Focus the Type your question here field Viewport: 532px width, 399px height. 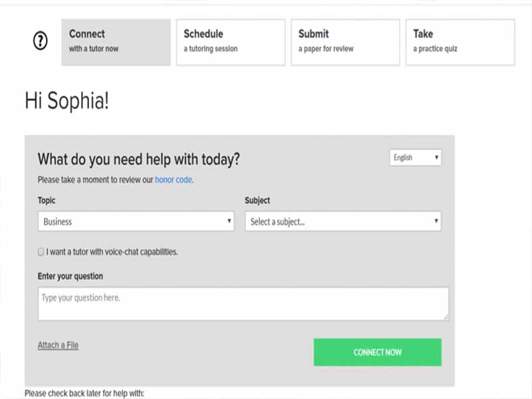243,303
